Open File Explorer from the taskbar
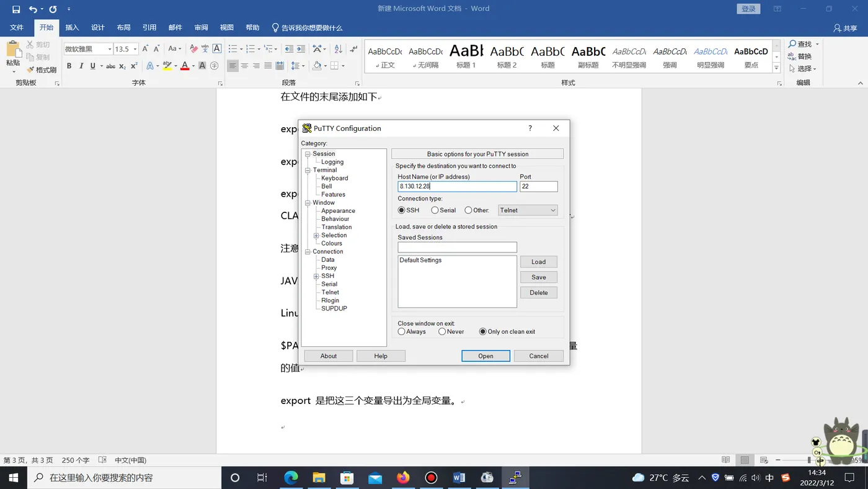Viewport: 868px width, 489px height. click(x=319, y=478)
